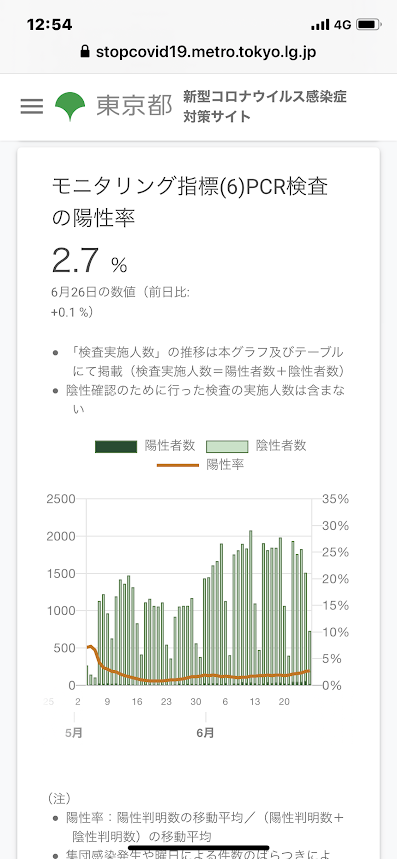Tap the tallest bar near June 13
The height and width of the screenshot is (859, 397).
click(251, 608)
